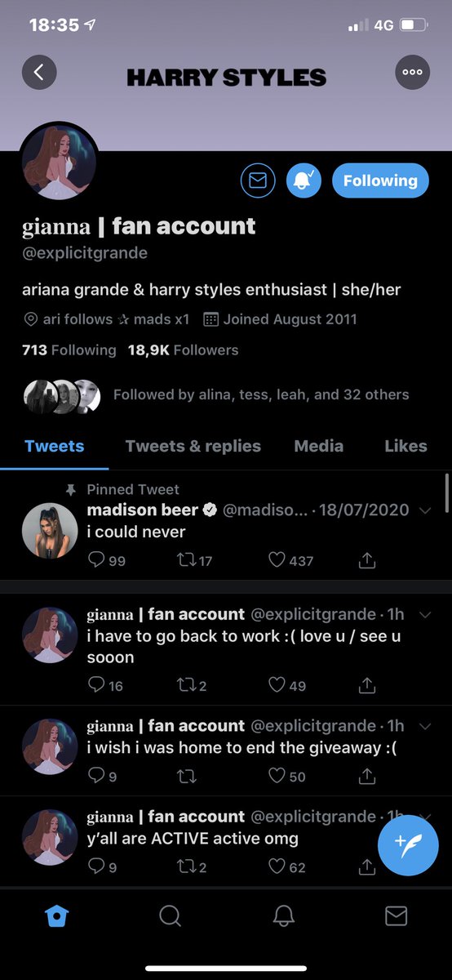The width and height of the screenshot is (452, 980).
Task: Open notifications bell in bottom bar
Action: [283, 916]
